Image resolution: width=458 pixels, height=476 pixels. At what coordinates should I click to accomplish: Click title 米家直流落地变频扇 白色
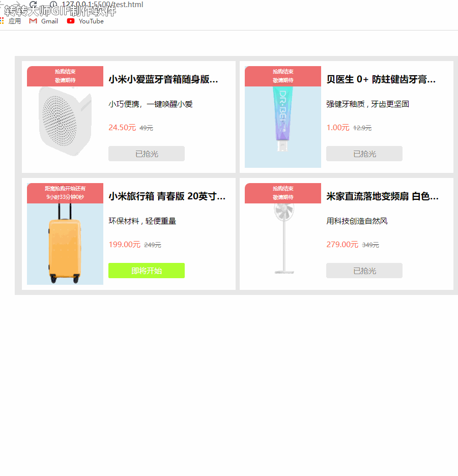pos(382,196)
